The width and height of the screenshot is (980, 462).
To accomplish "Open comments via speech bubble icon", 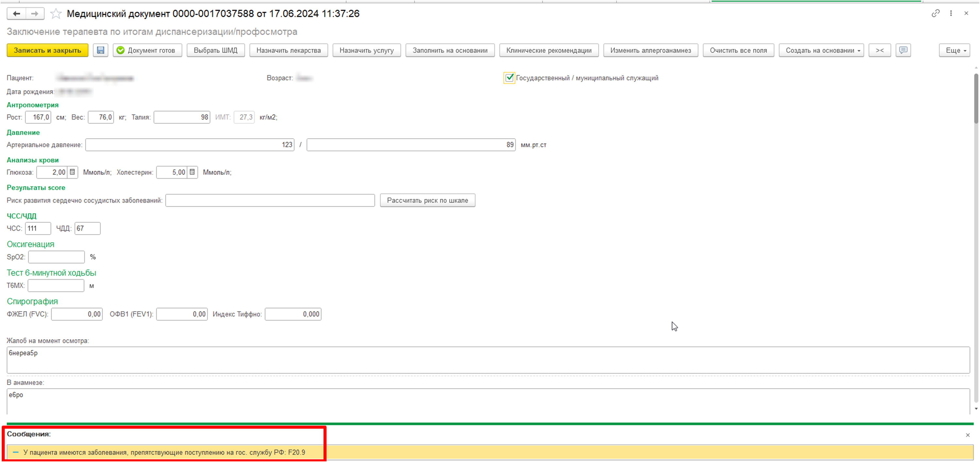I will pyautogui.click(x=903, y=50).
